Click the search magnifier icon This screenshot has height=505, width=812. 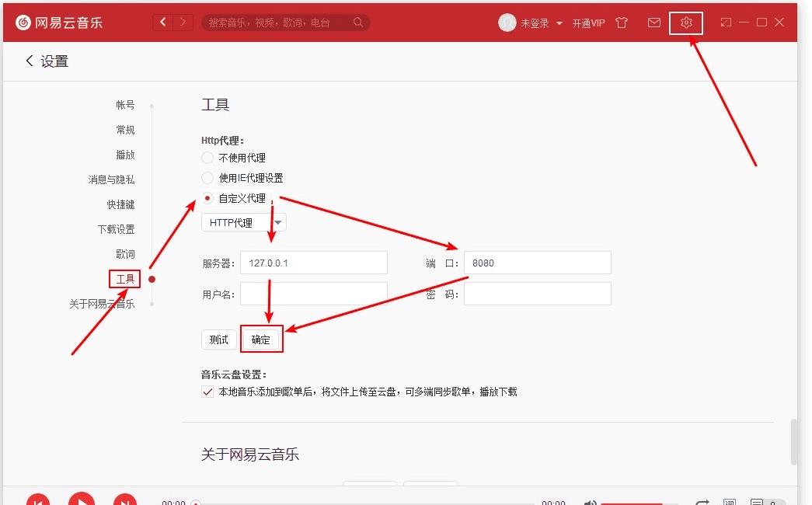click(x=358, y=23)
